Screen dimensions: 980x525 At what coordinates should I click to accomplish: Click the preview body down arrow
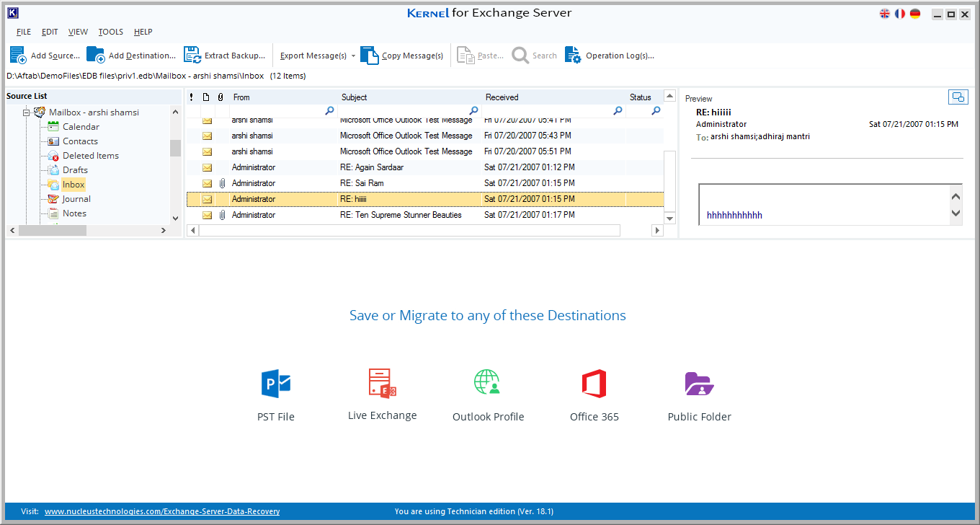click(956, 213)
